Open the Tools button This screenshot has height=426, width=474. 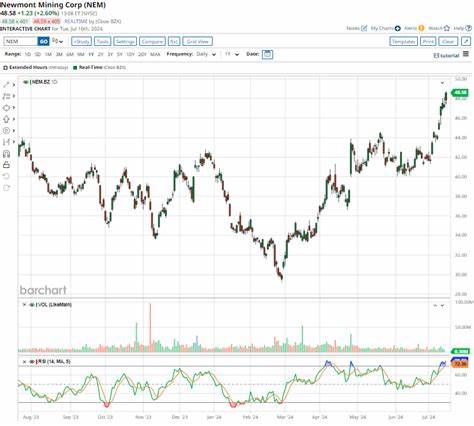[x=103, y=41]
